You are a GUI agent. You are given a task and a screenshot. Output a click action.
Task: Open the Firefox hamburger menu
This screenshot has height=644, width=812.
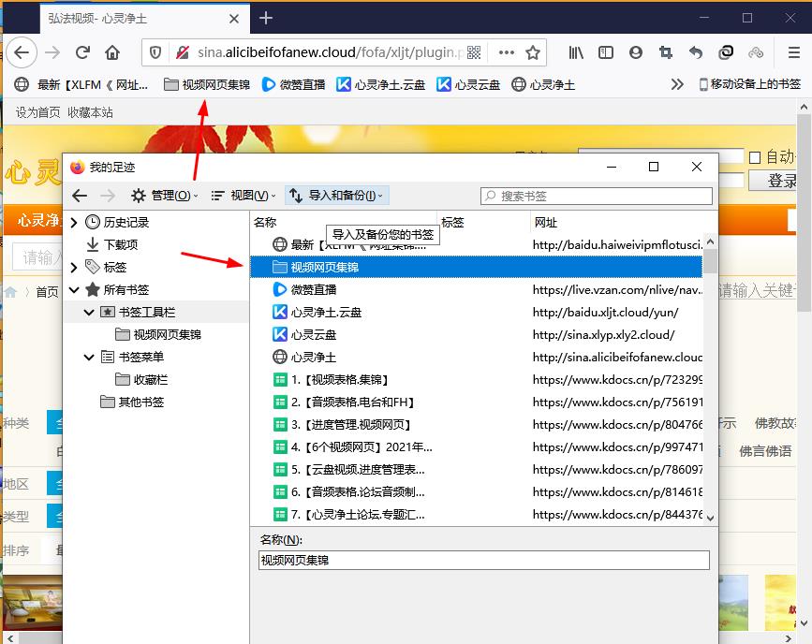tap(794, 52)
